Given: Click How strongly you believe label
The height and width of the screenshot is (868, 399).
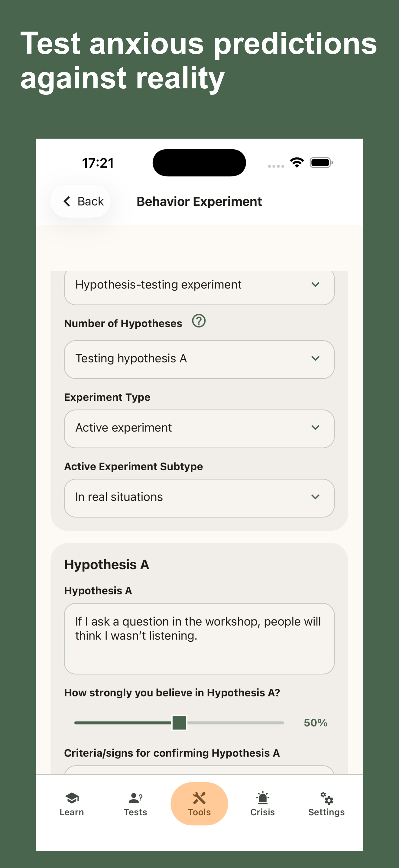Looking at the screenshot, I should click(172, 692).
